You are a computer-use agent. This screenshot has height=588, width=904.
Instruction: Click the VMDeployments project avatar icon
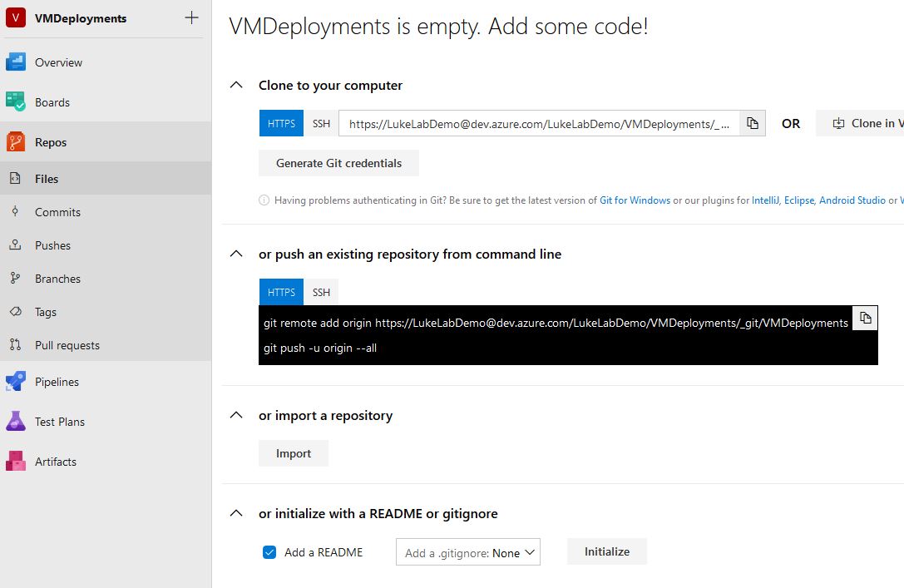[x=16, y=17]
